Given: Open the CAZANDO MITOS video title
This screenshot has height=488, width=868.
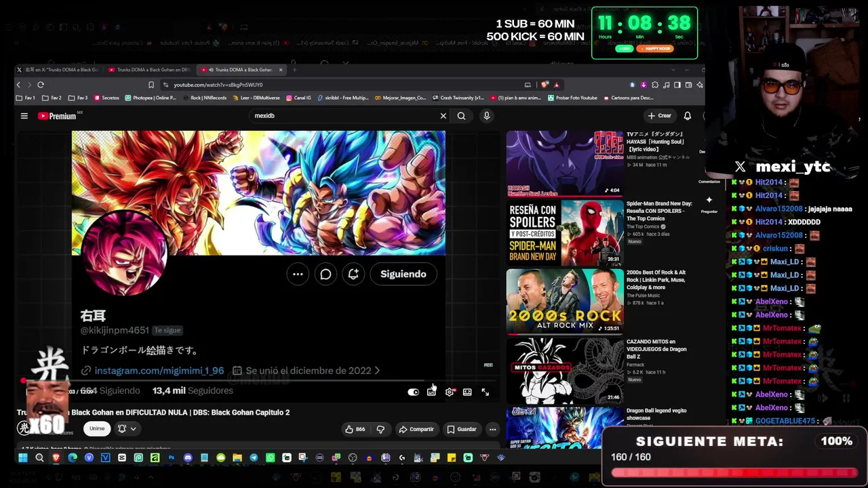Looking at the screenshot, I should pos(657,349).
